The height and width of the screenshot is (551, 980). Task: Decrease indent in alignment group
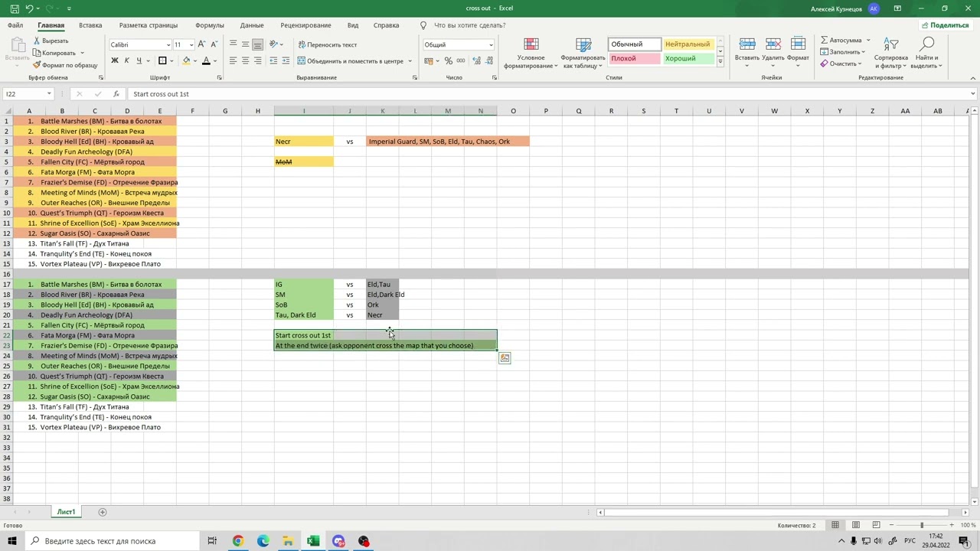(274, 60)
